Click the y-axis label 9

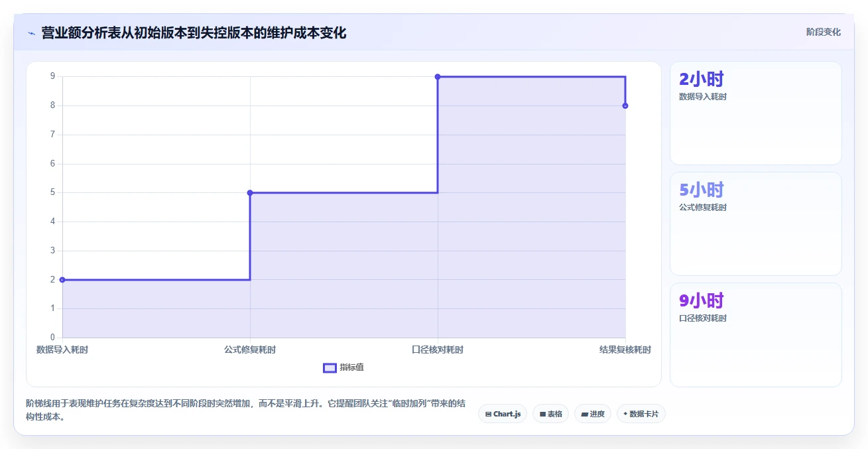(x=52, y=76)
